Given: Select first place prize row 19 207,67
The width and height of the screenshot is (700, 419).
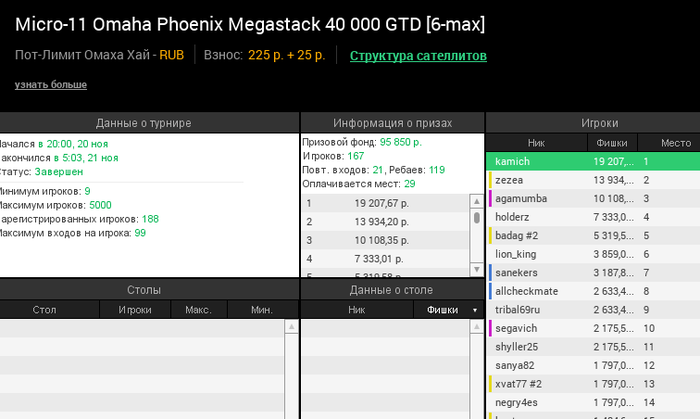Looking at the screenshot, I should coord(385,203).
